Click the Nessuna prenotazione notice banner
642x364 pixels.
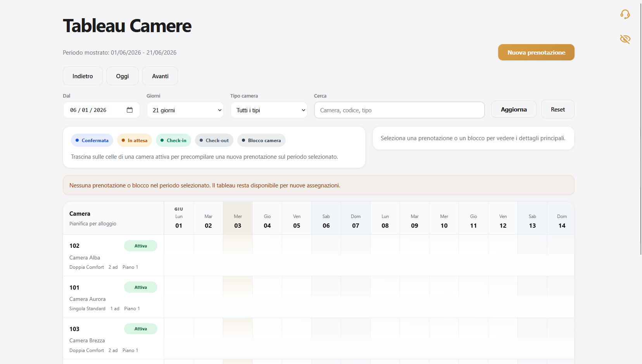point(318,185)
